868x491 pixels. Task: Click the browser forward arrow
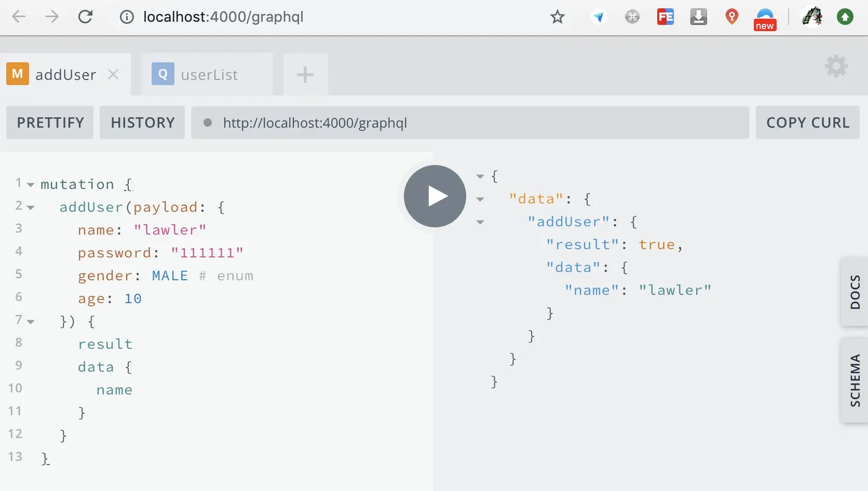[x=52, y=17]
